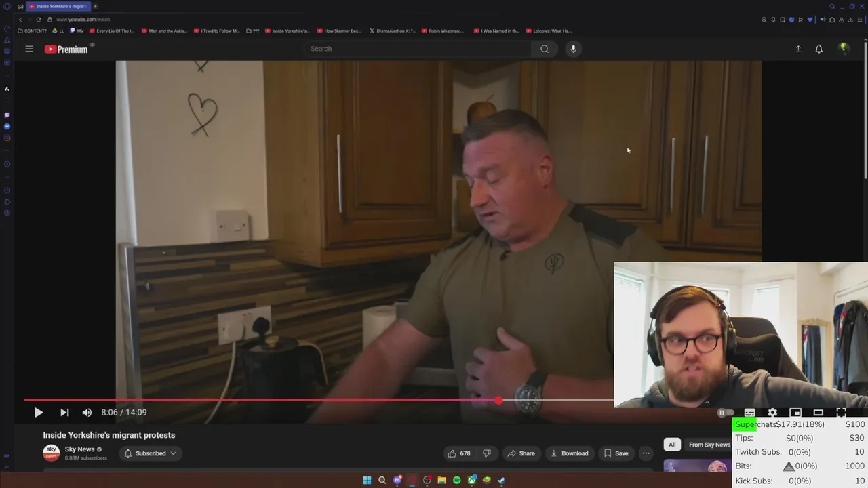
Task: Switch to miniplayer mode
Action: [795, 412]
